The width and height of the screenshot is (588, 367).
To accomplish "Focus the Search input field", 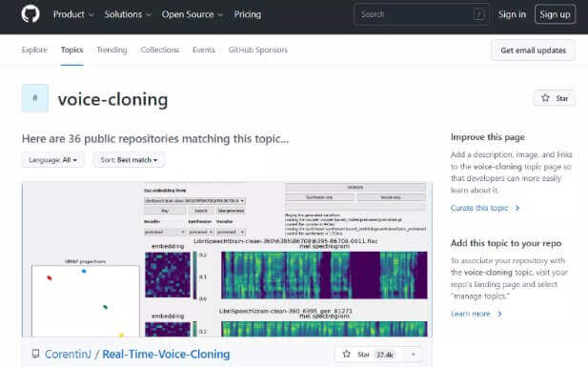I will (x=421, y=14).
